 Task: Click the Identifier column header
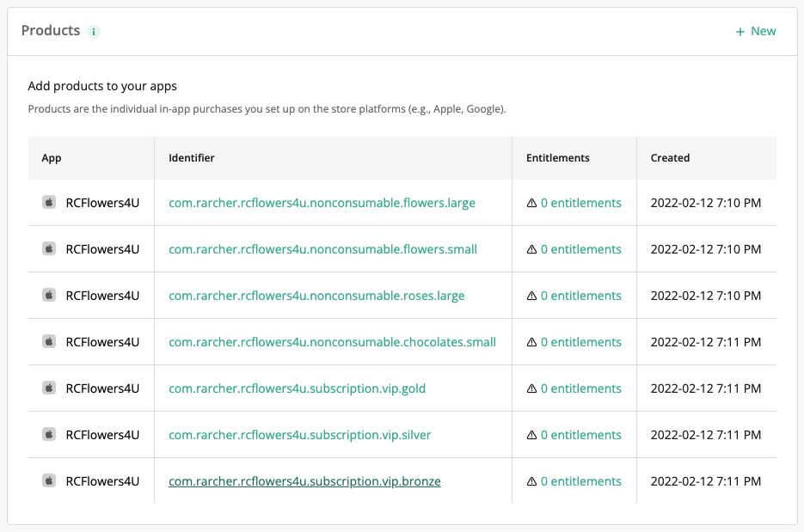191,158
